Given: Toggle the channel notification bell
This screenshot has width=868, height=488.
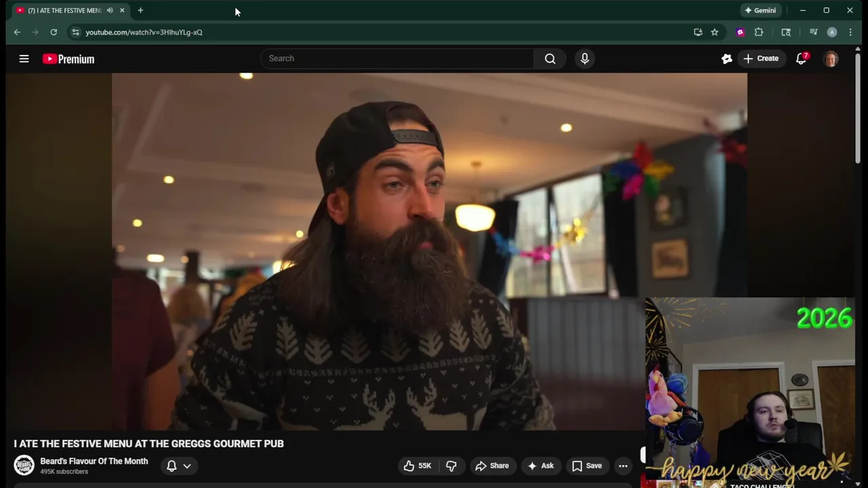Looking at the screenshot, I should tap(172, 466).
